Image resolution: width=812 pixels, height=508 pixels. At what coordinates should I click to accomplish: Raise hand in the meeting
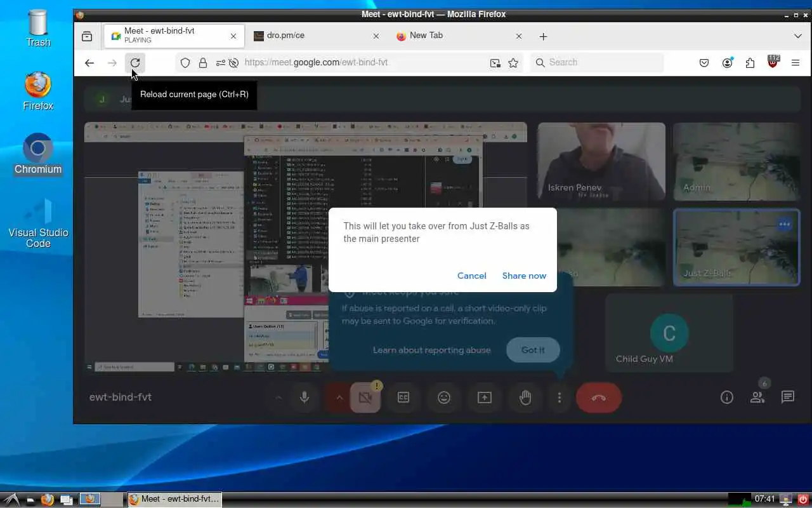click(525, 398)
